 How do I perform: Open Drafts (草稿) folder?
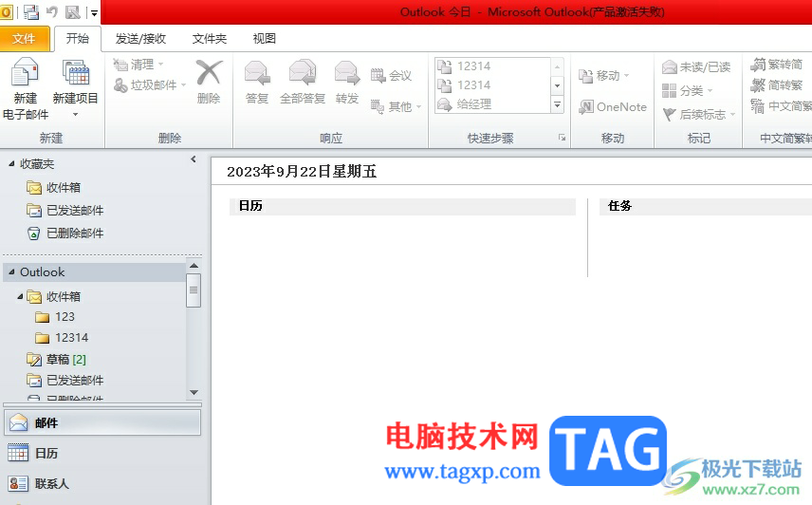(x=57, y=359)
